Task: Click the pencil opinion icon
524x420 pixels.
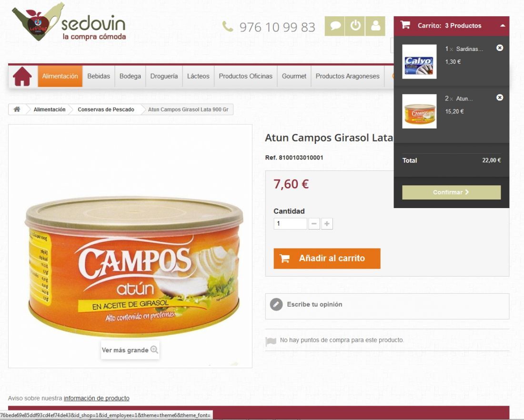Action: click(276, 304)
